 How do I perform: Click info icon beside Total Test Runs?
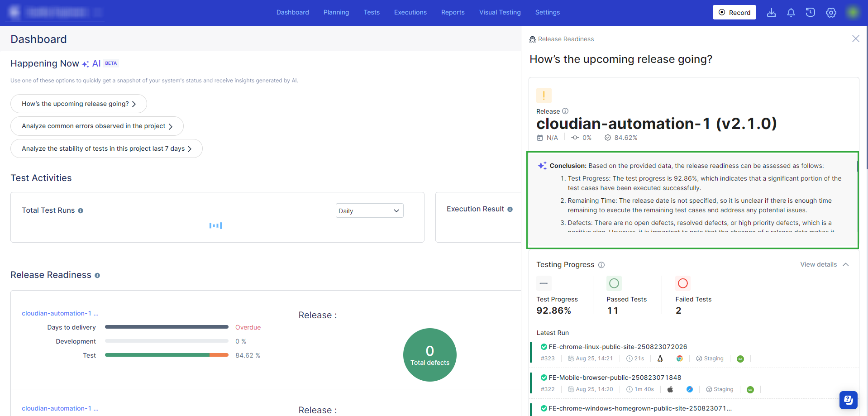tap(81, 210)
